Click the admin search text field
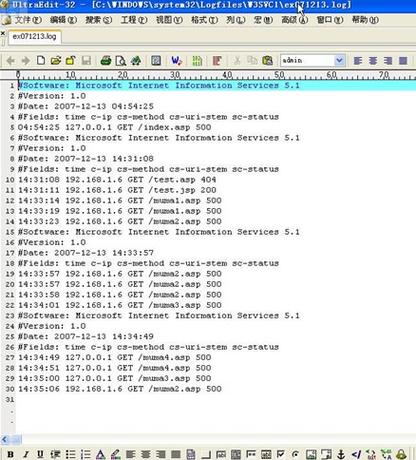Image resolution: width=416 pixels, height=460 pixels. 307,60
